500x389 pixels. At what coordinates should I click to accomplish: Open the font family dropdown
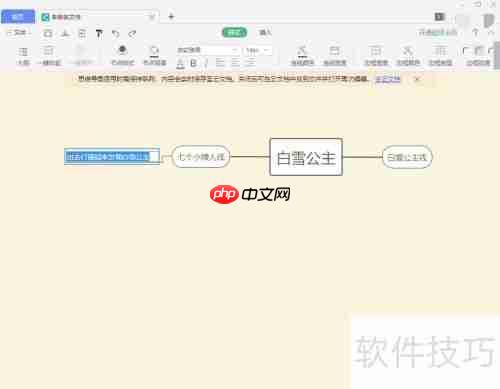(x=207, y=50)
